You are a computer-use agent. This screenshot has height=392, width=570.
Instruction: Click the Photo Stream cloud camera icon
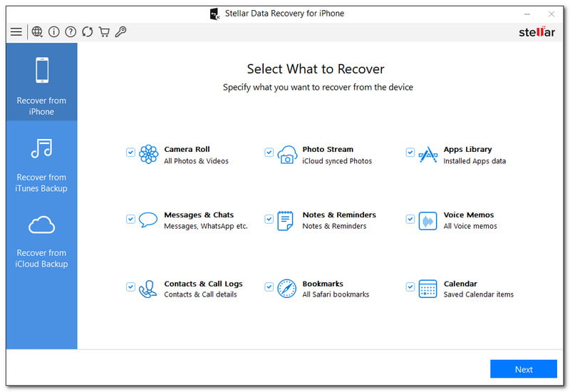pos(287,155)
